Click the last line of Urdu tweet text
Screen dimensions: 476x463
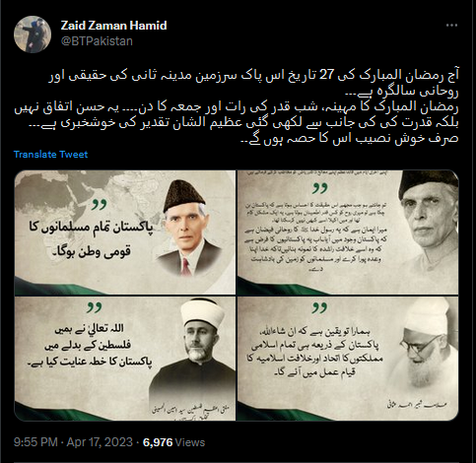[350, 138]
